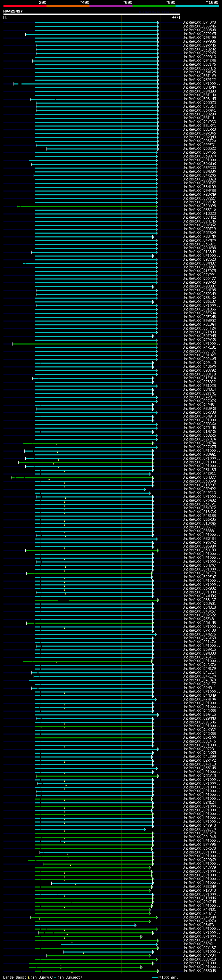The width and height of the screenshot is (222, 980).
Task: Select the label UniRef100_C5WT25
Action: 199,72
